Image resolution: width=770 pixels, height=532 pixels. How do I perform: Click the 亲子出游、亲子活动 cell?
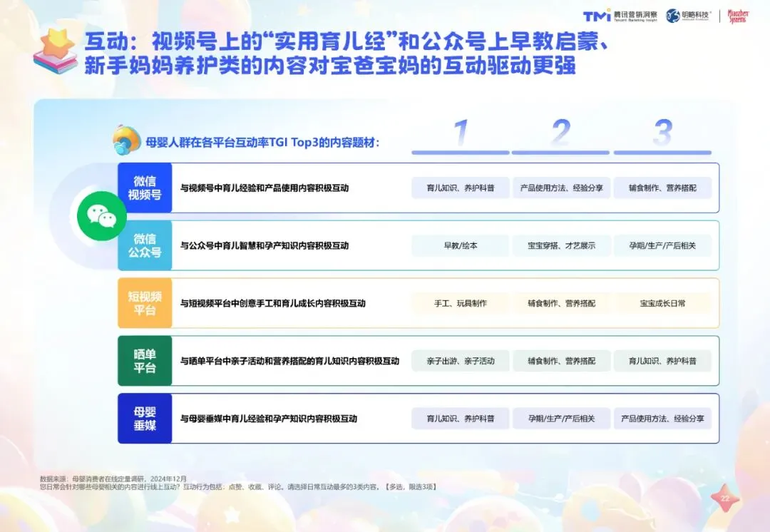tap(460, 361)
